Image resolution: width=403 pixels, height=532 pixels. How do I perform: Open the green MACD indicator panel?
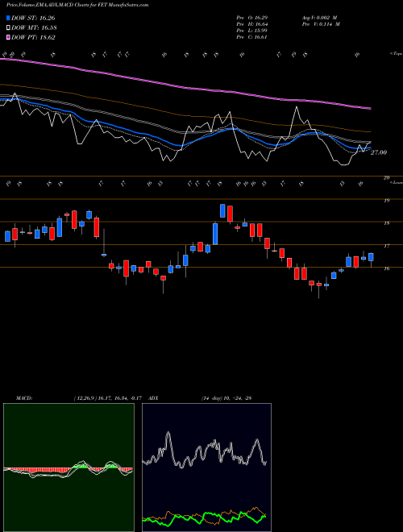pos(69,468)
